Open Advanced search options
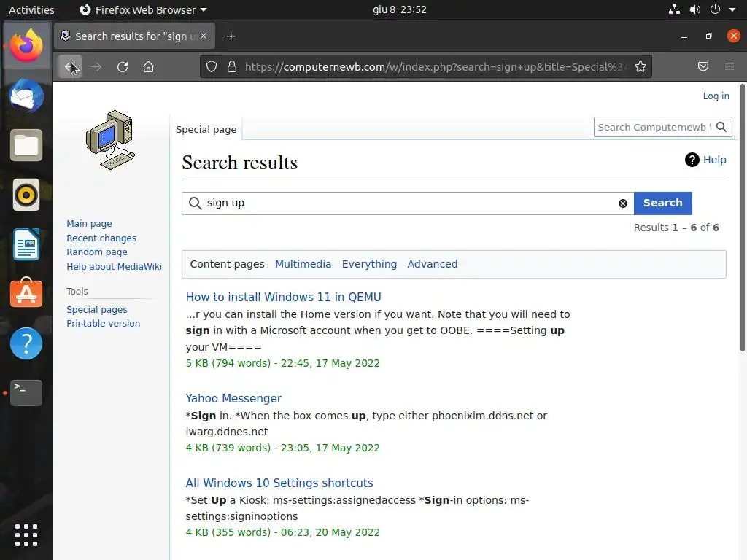Image resolution: width=747 pixels, height=560 pixels. [432, 264]
